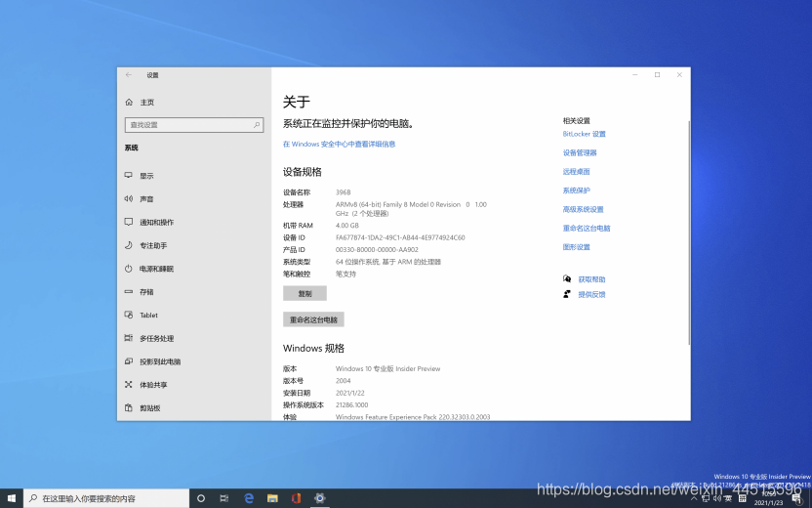Click 提供反馈 link
The width and height of the screenshot is (812, 508).
tap(591, 294)
